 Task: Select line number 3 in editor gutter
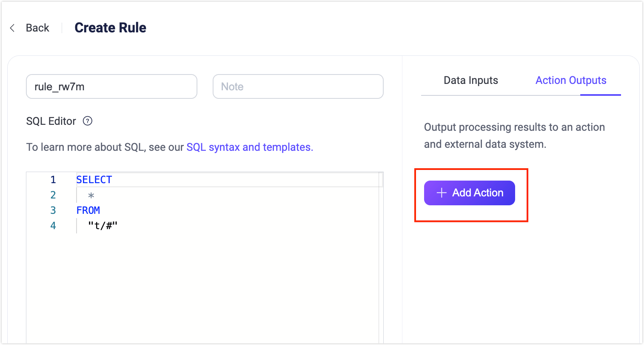click(53, 210)
